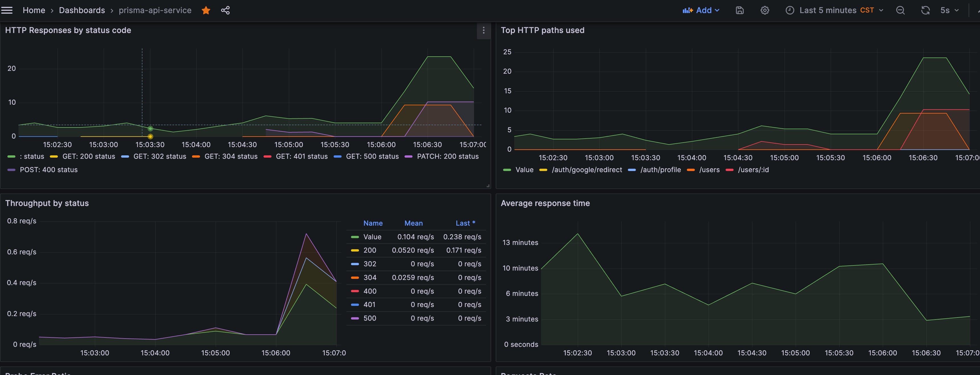
Task: Share dashboard via the share icon
Action: pos(225,10)
